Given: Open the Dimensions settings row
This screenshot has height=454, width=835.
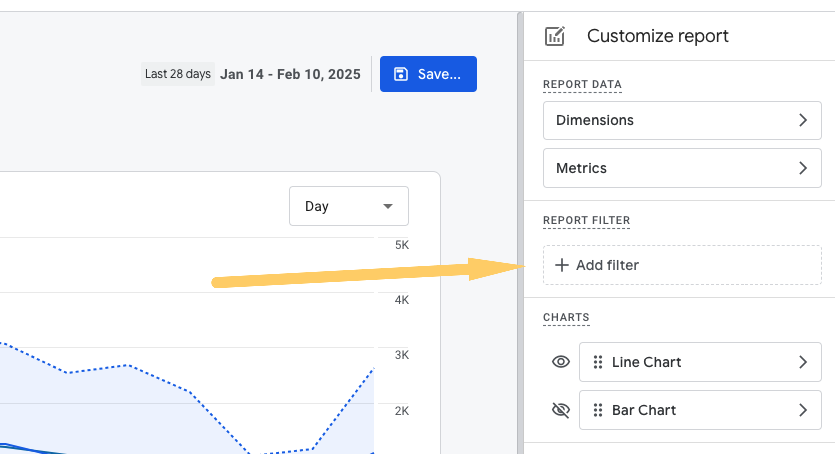Looking at the screenshot, I should click(681, 120).
